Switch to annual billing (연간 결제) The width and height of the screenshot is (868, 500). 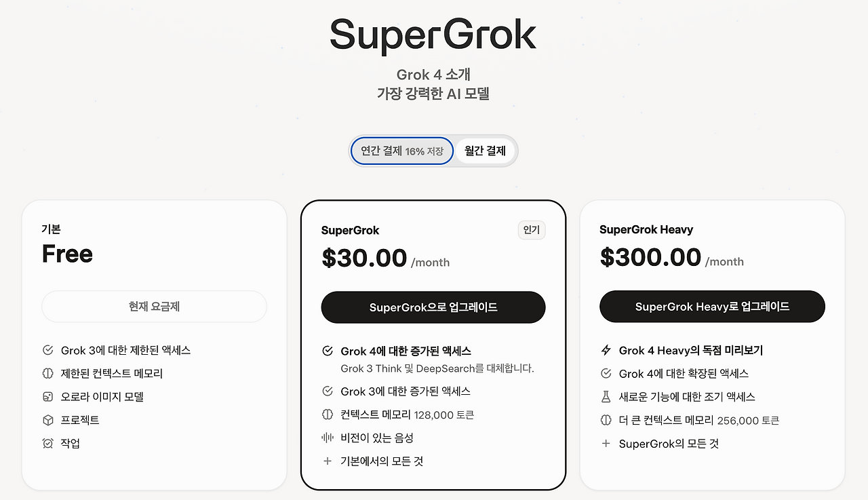[x=401, y=151]
